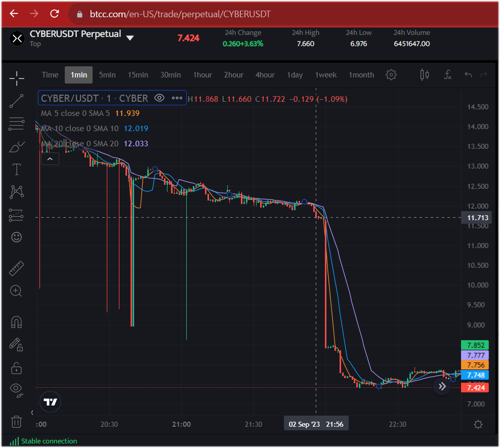The image size is (500, 448).
Task: Open the ruler measure tool
Action: (x=16, y=268)
